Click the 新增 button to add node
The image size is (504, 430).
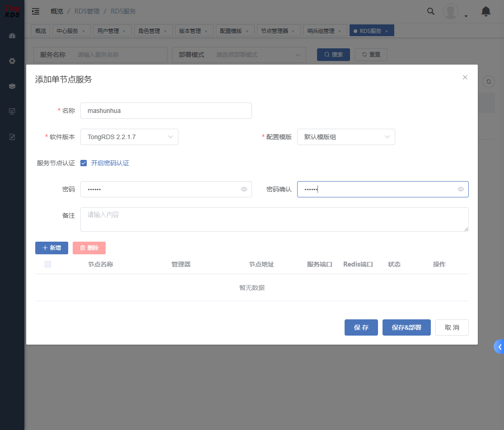(x=51, y=248)
